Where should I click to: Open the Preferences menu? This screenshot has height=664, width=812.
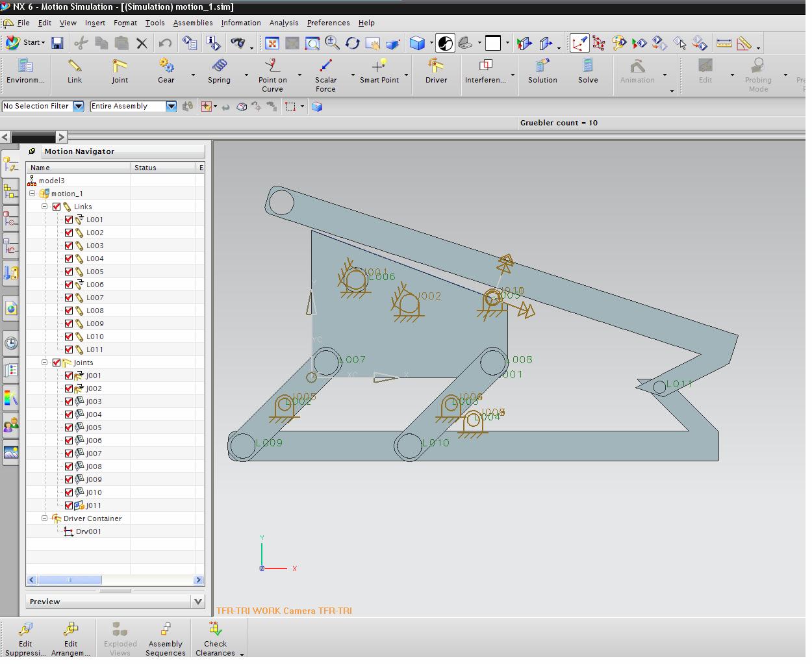pos(328,23)
